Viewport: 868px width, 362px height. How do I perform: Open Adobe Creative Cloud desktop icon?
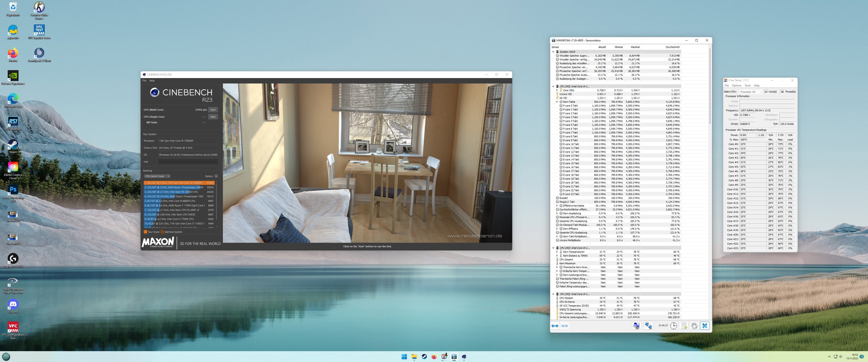(x=13, y=171)
